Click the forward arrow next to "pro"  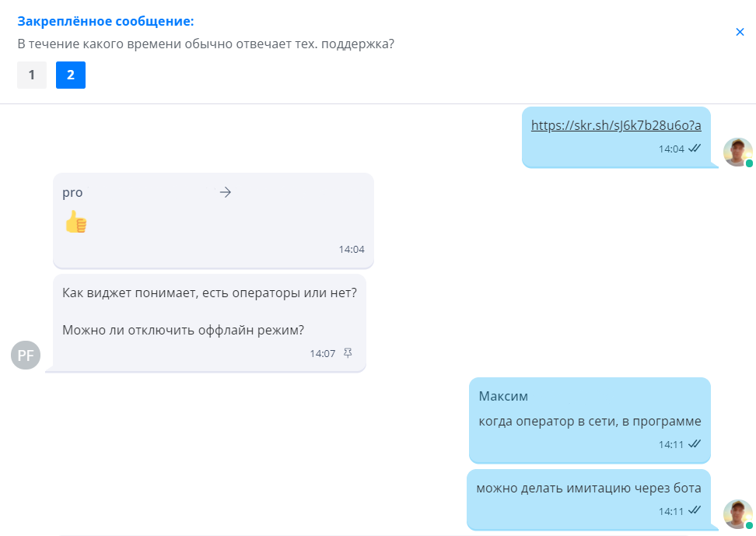coord(226,192)
